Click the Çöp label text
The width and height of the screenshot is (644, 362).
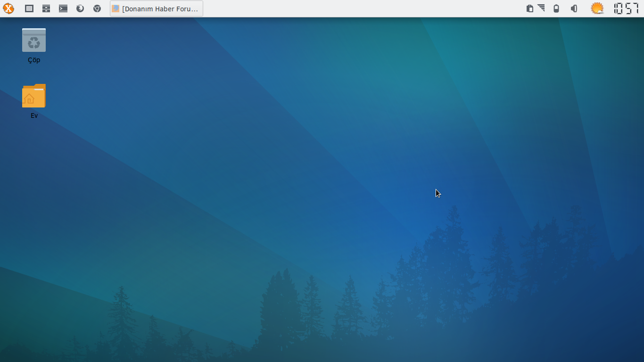pos(34,60)
